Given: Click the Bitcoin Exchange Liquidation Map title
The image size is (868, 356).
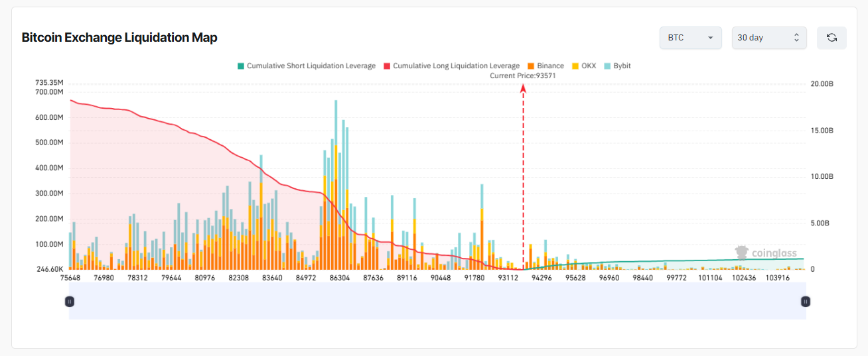Looking at the screenshot, I should point(119,38).
